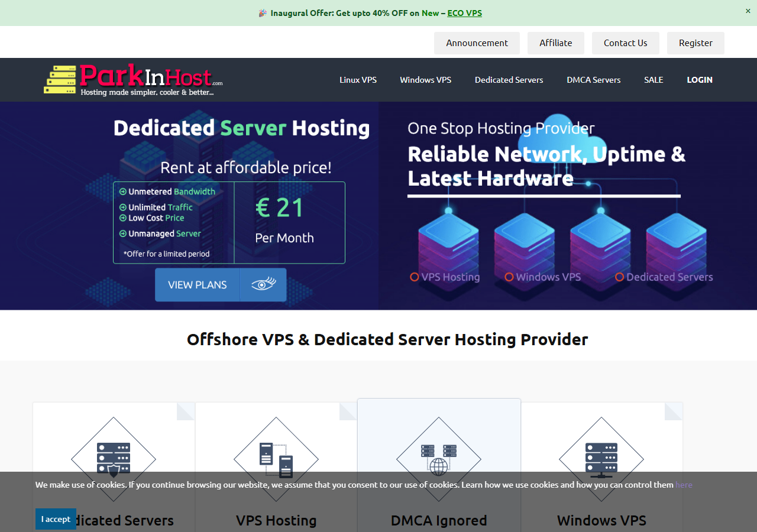Screen dimensions: 757x532
Task: Open the Windows VPS card title
Action: [x=601, y=521]
